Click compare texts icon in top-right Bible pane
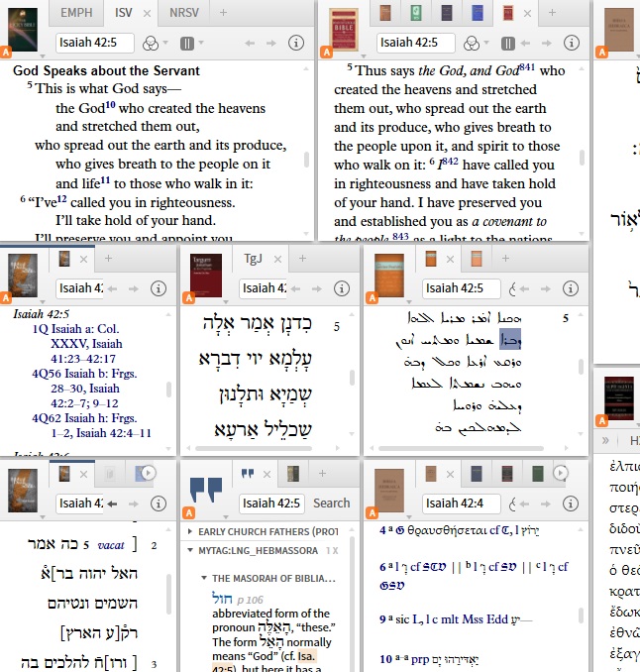The width and height of the screenshot is (640, 672). 472,43
